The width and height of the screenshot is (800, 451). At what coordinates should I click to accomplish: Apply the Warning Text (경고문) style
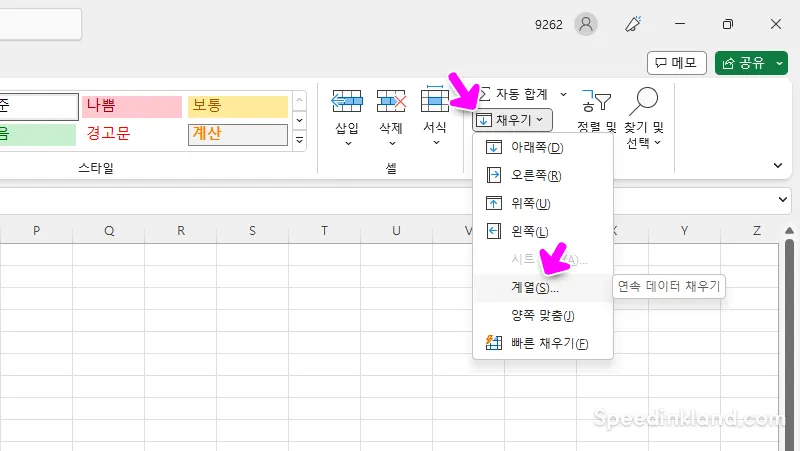[132, 134]
